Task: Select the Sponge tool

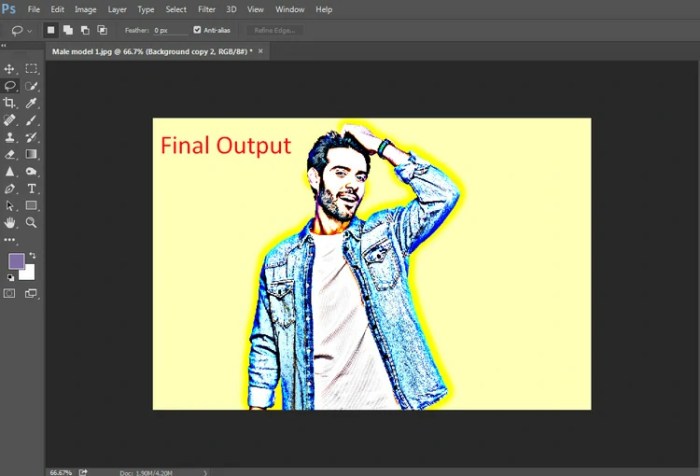Action: [31, 171]
